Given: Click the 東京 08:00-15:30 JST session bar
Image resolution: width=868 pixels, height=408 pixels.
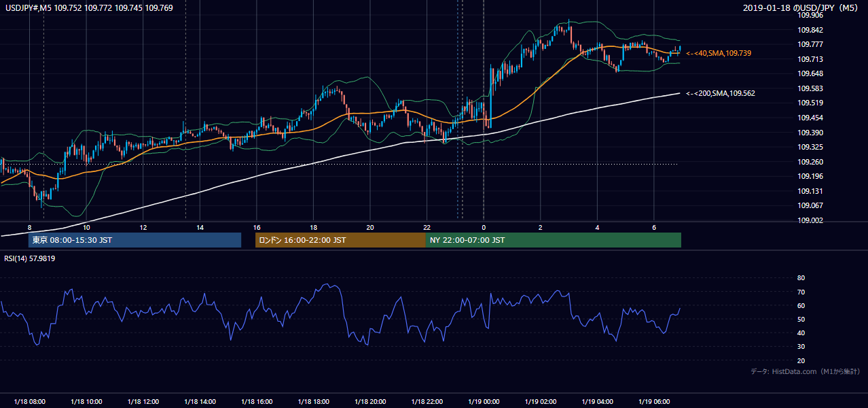Looking at the screenshot, I should tap(134, 240).
